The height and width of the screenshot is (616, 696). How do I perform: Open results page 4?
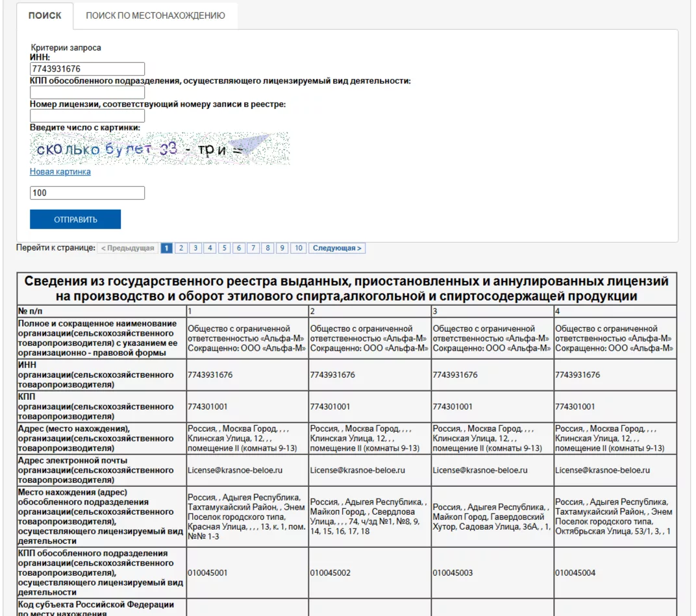(210, 248)
